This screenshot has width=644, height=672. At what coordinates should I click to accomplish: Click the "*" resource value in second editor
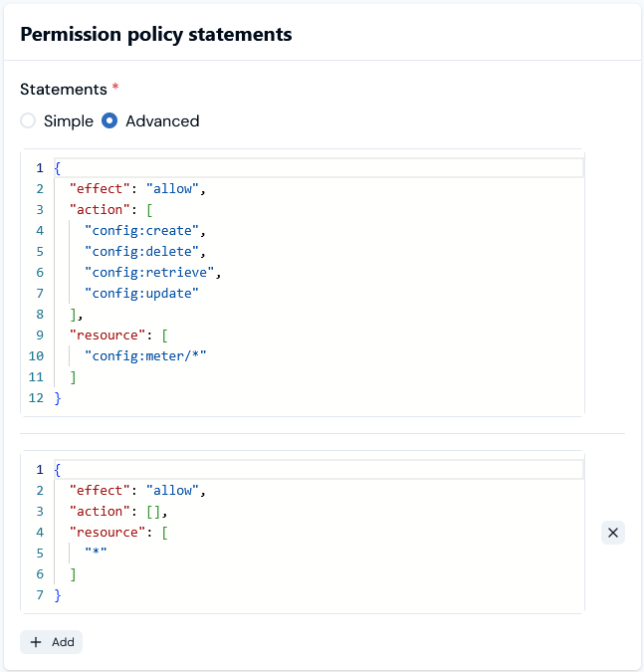click(x=96, y=552)
